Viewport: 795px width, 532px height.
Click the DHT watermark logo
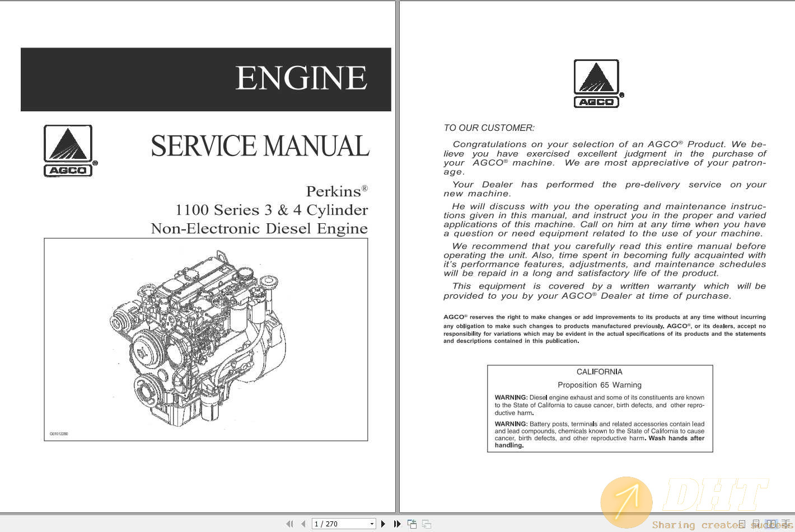click(x=627, y=501)
